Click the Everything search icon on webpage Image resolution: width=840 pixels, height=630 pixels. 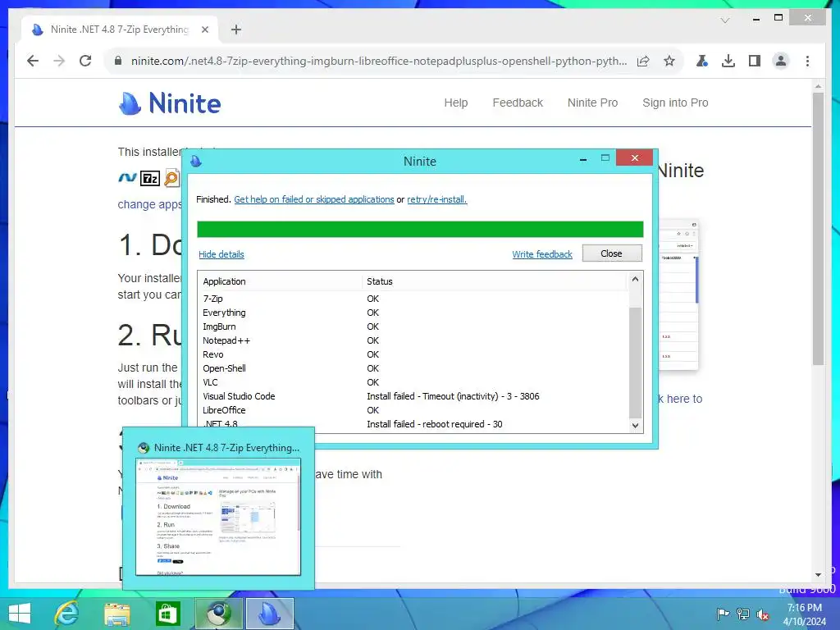tap(171, 177)
